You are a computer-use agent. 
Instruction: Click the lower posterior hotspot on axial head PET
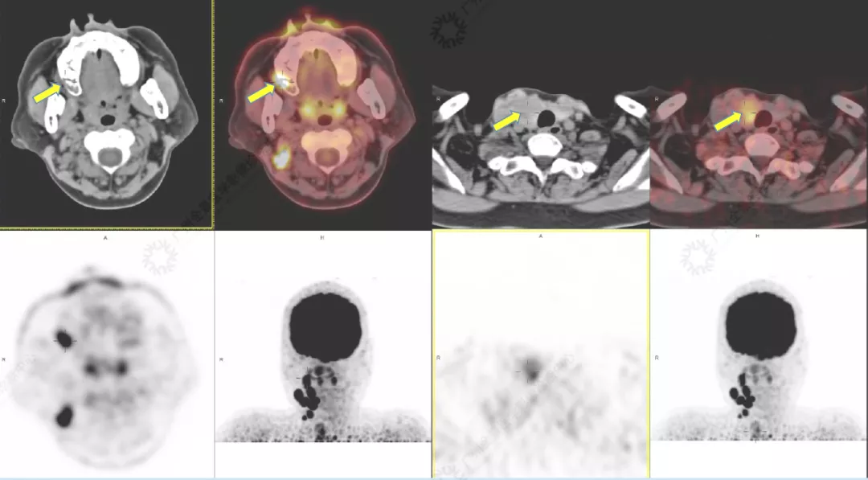(63, 416)
